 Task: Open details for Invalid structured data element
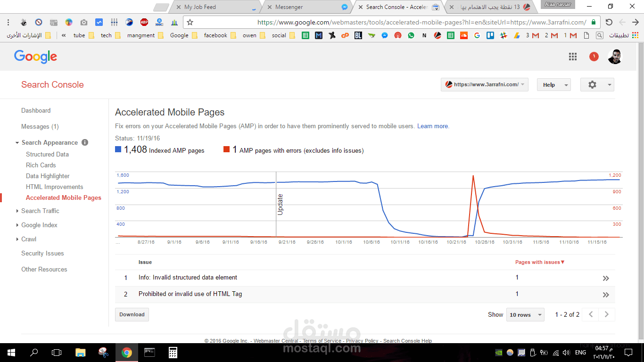(606, 278)
